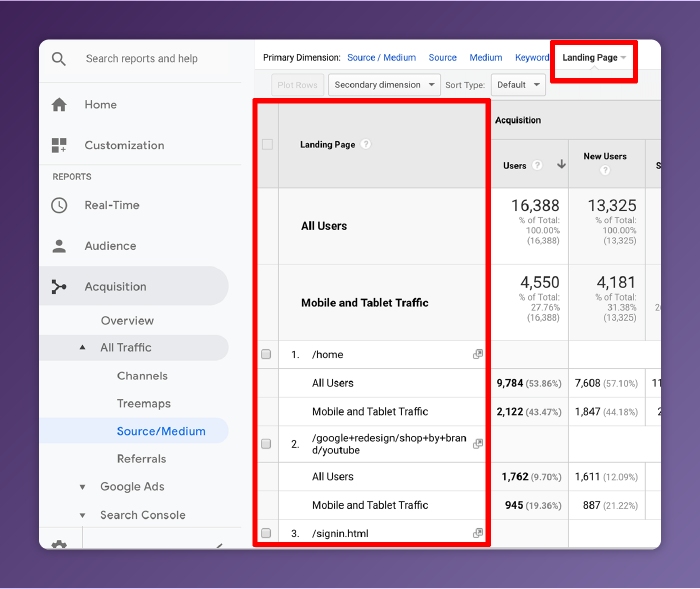The image size is (700, 589).
Task: Click help icon beside Users column
Action: pos(538,165)
